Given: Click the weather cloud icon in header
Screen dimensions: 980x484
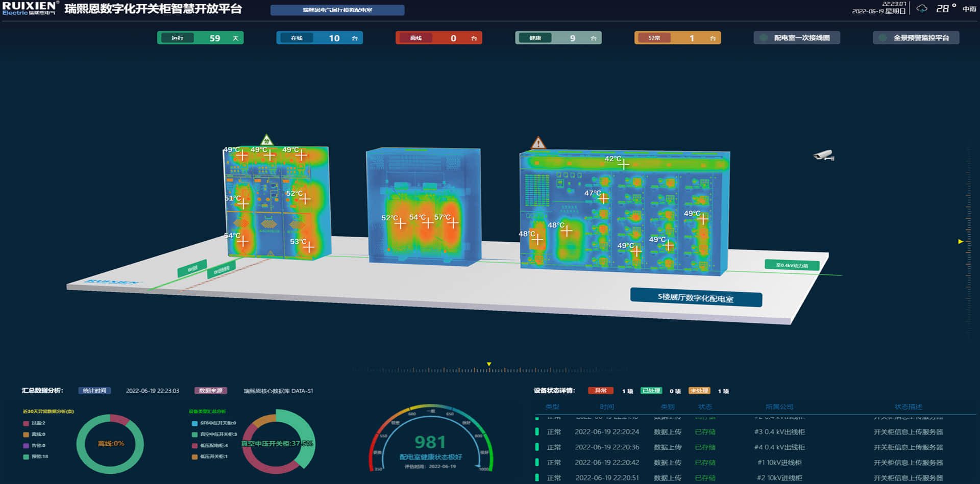Looking at the screenshot, I should (x=922, y=9).
